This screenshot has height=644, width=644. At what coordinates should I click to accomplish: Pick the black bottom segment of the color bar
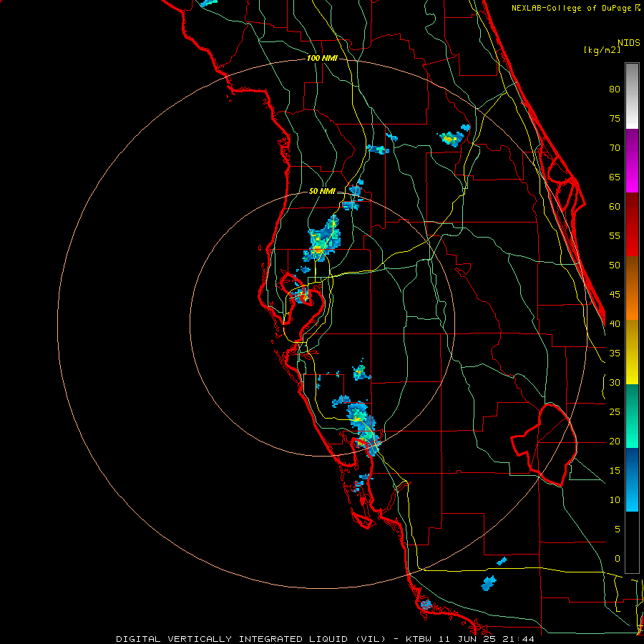632,542
